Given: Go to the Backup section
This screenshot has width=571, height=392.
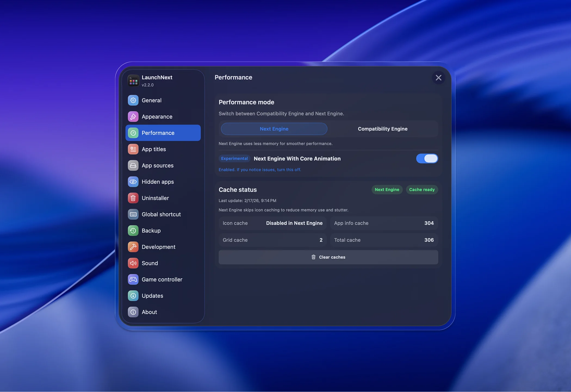Looking at the screenshot, I should click(x=151, y=231).
